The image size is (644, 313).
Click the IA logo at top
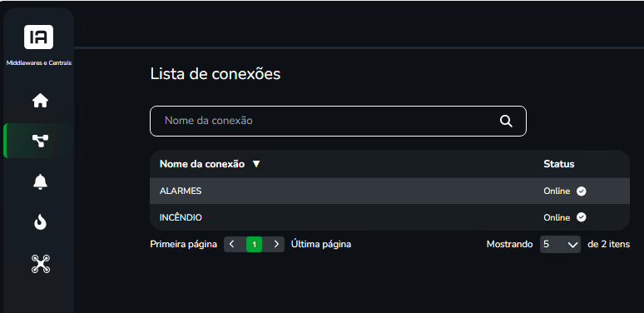38,37
